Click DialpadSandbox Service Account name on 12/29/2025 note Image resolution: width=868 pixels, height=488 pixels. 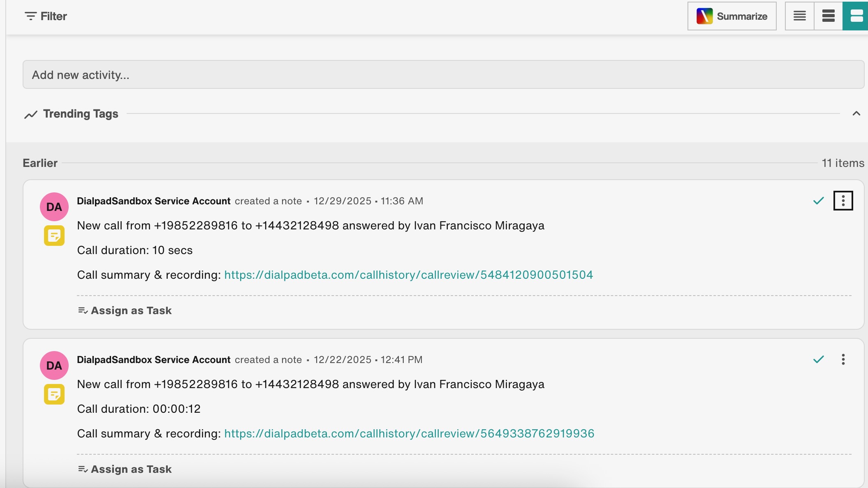[154, 201]
